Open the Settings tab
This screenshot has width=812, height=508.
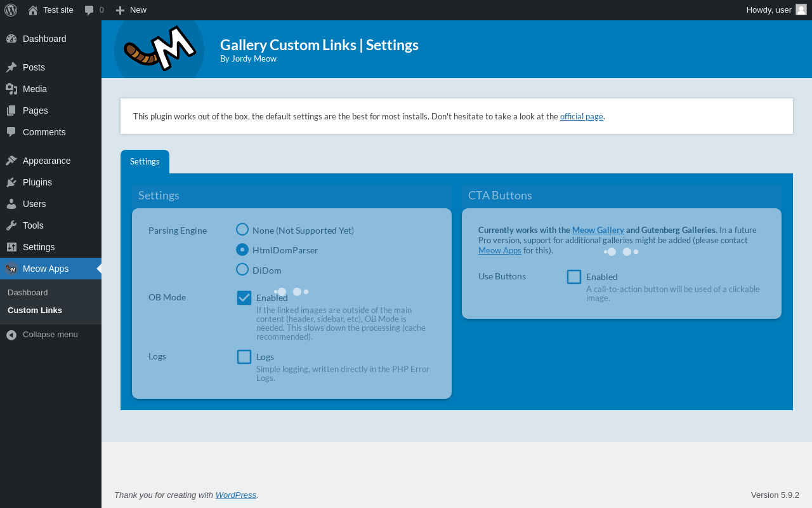(x=145, y=161)
